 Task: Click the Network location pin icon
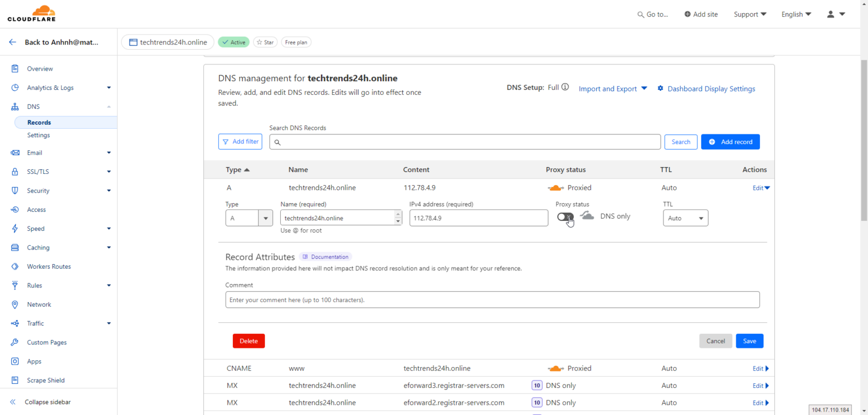click(15, 304)
